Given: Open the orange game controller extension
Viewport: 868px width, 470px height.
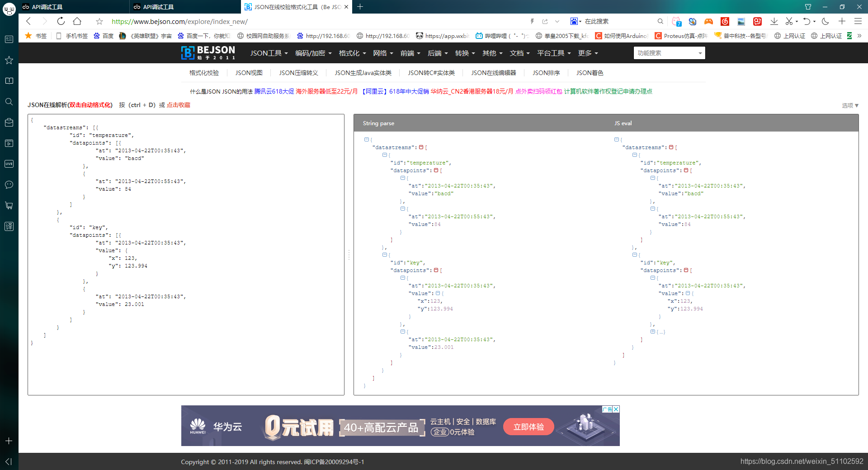Looking at the screenshot, I should [x=708, y=21].
